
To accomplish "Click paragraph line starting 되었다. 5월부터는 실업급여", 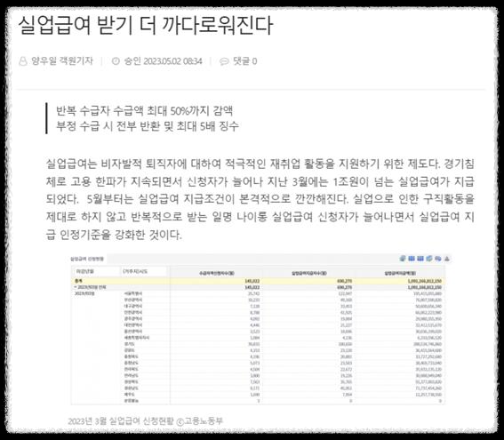I will pos(260,199).
